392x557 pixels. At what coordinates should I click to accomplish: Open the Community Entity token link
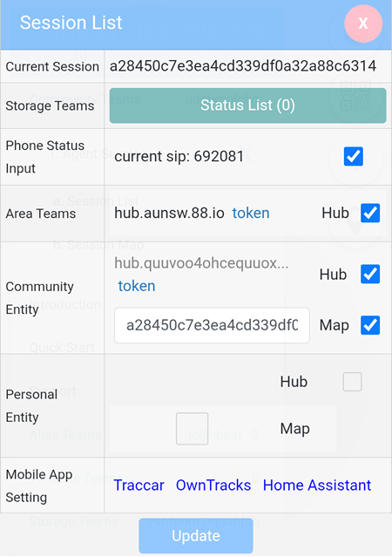[x=137, y=286]
